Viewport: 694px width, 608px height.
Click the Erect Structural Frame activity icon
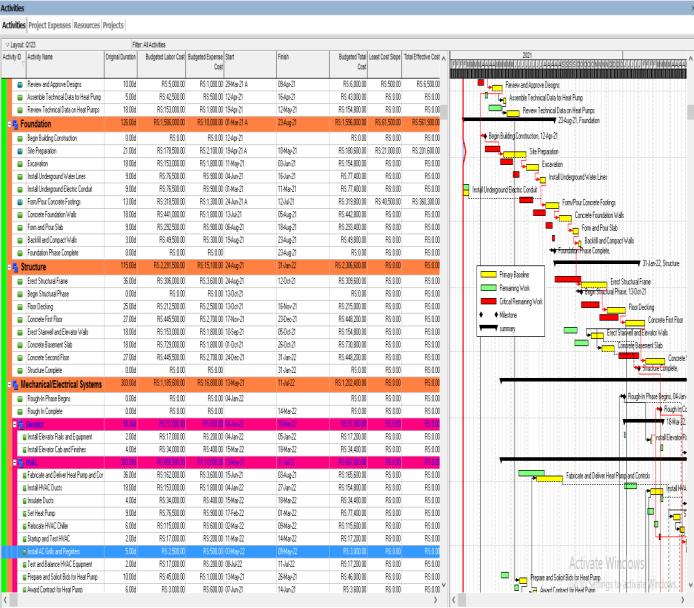tap(20, 281)
